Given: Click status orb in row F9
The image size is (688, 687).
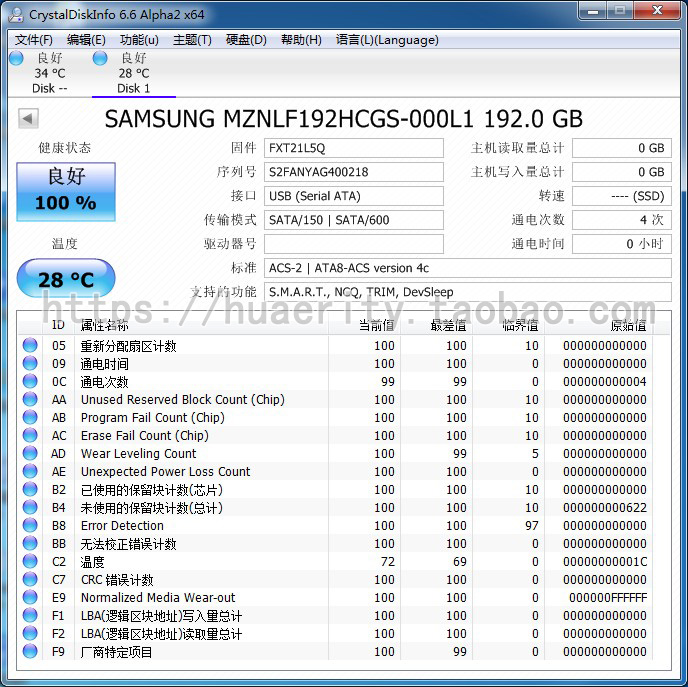Looking at the screenshot, I should (x=30, y=651).
